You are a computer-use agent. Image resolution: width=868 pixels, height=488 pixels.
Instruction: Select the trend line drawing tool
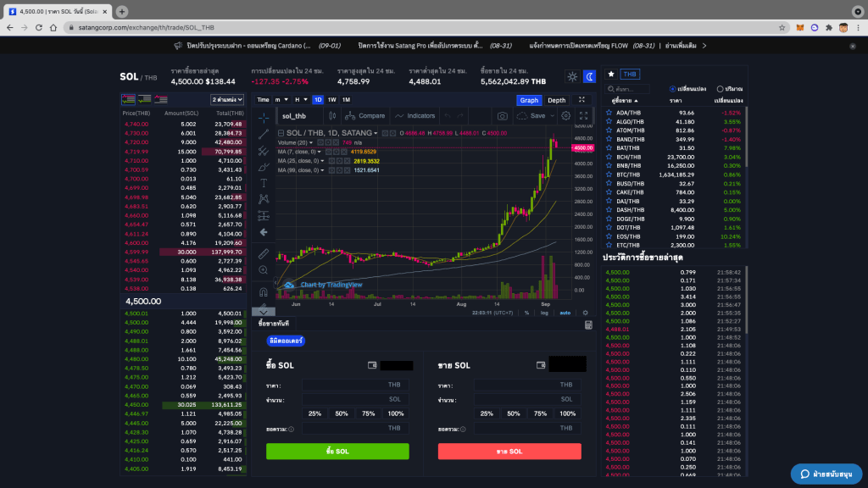pyautogui.click(x=264, y=134)
